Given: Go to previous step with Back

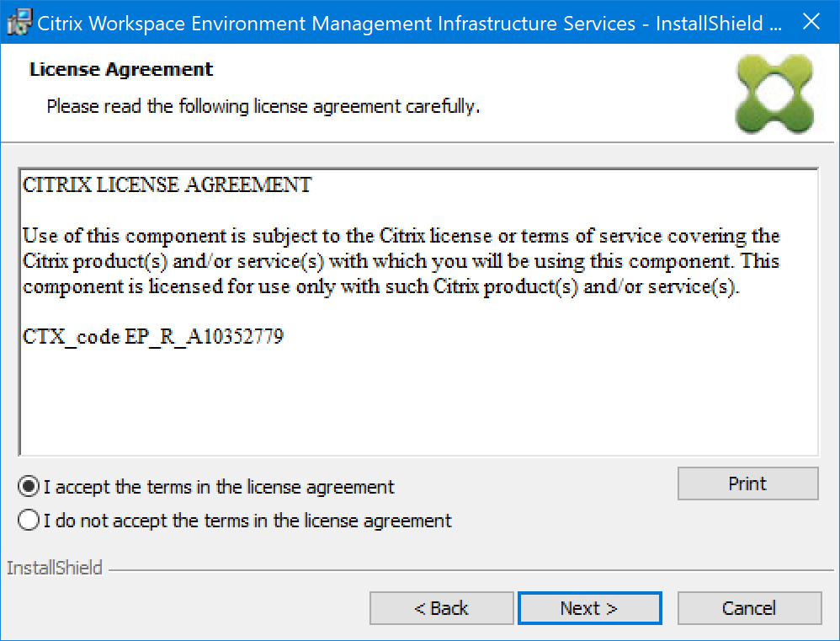Looking at the screenshot, I should click(441, 608).
